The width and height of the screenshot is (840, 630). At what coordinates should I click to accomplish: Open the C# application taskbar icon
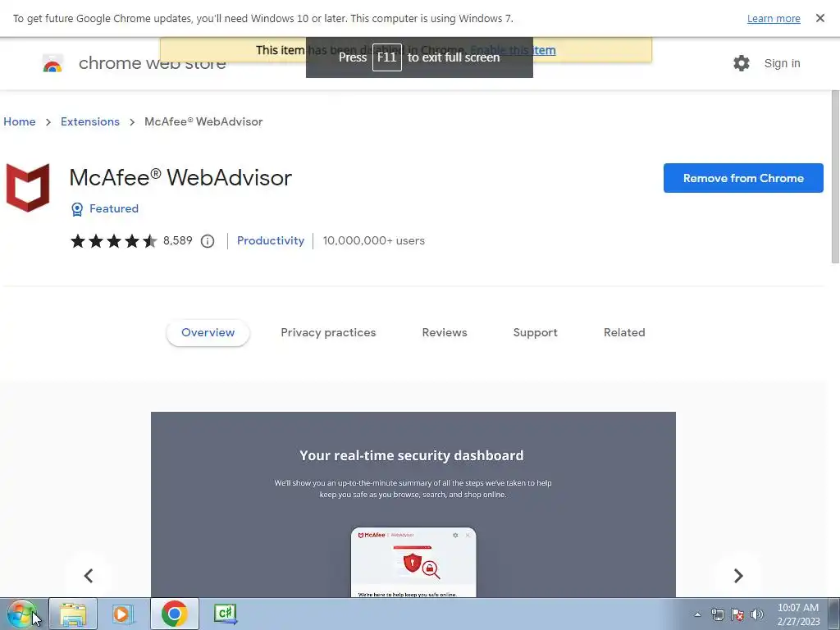[225, 614]
